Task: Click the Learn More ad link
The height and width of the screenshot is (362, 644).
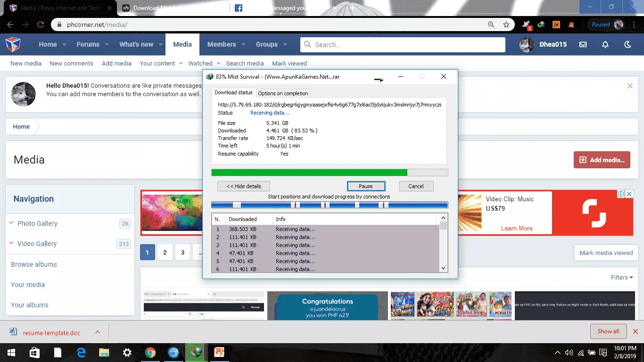Action: point(517,228)
